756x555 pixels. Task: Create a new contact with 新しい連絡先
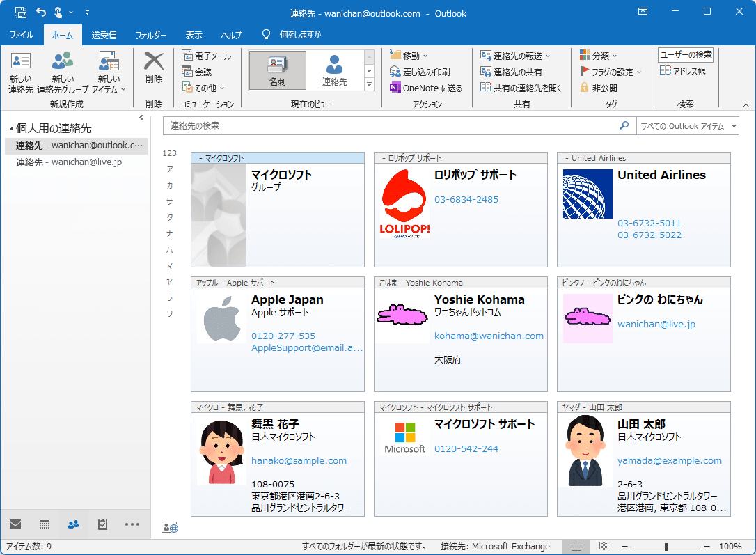coord(20,72)
